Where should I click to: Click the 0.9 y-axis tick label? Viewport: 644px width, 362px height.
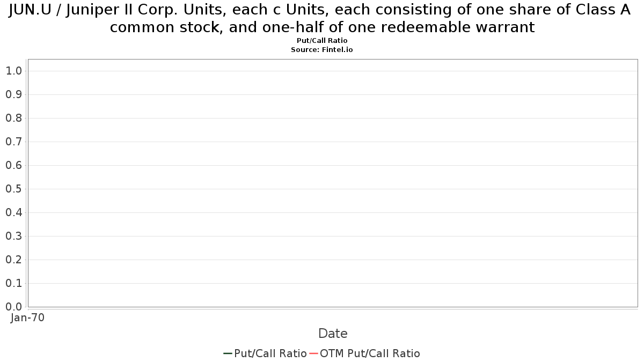pos(13,94)
